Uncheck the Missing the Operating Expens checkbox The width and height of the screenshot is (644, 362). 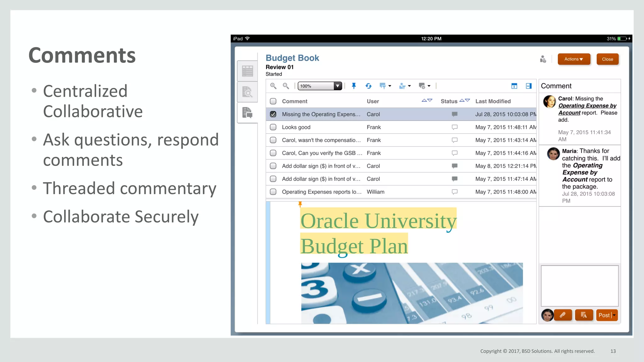coord(273,114)
